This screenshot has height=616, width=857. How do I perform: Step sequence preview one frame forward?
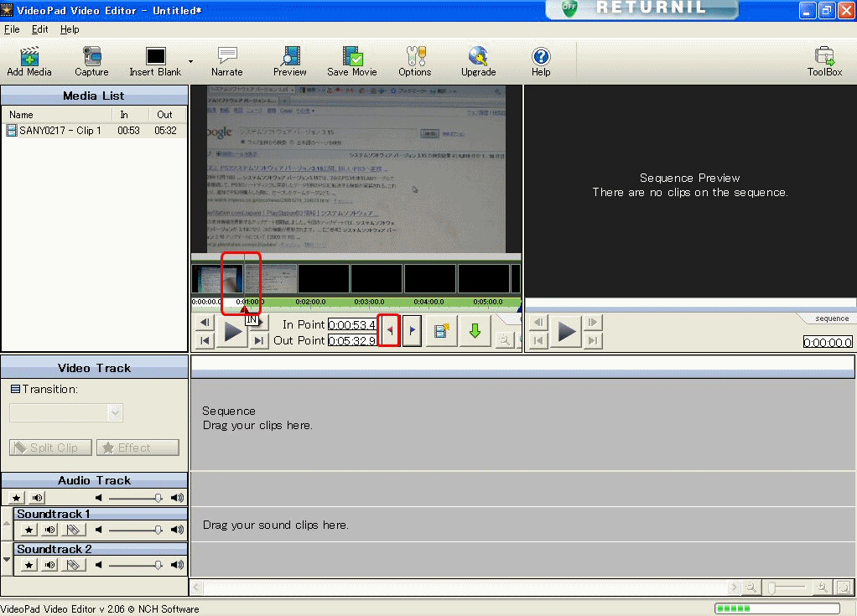click(x=593, y=323)
